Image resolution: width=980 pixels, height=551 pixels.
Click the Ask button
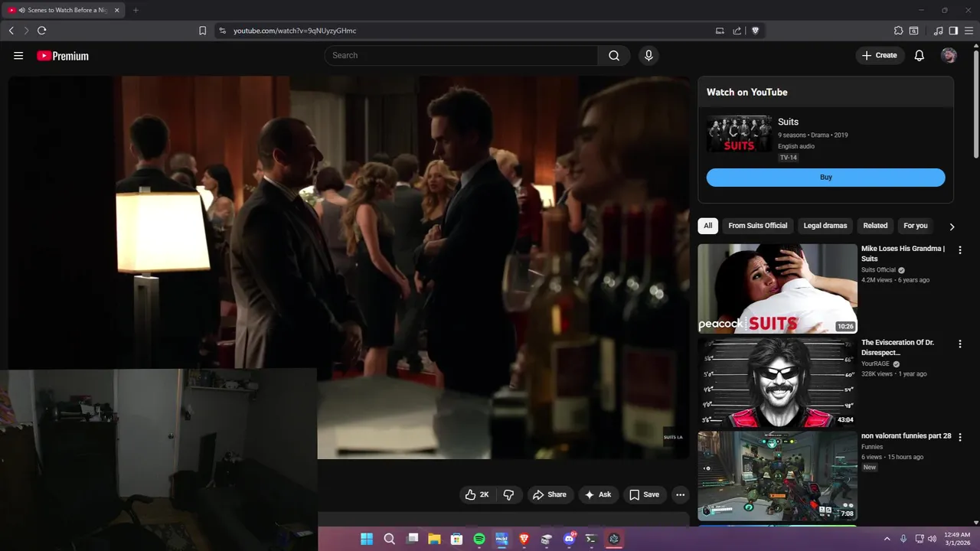(598, 494)
